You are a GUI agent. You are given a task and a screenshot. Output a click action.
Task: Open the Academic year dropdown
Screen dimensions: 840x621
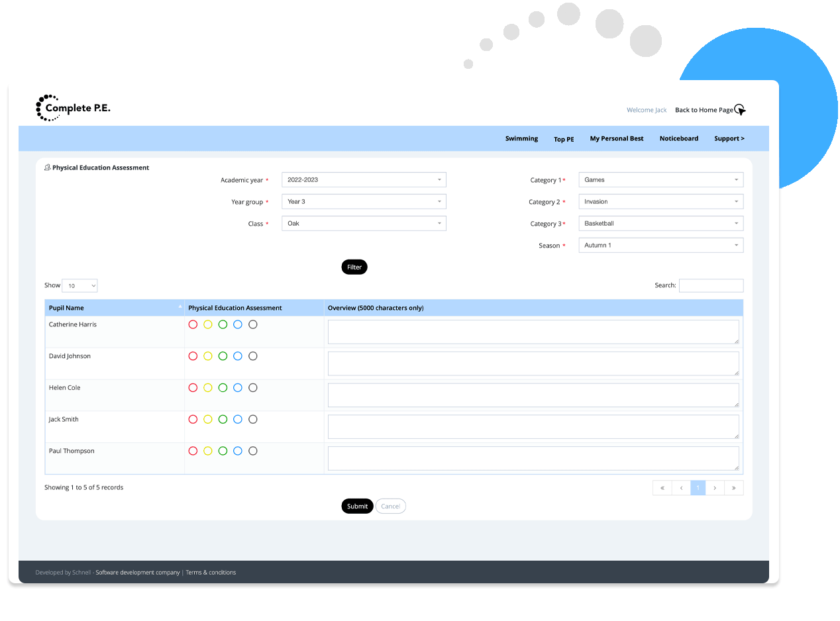point(364,180)
